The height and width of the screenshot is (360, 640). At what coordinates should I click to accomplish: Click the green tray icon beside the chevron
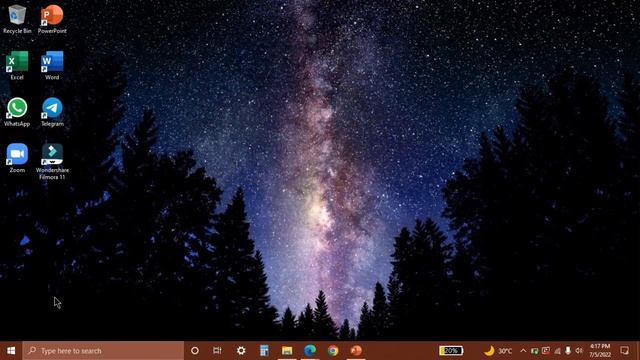[535, 351]
